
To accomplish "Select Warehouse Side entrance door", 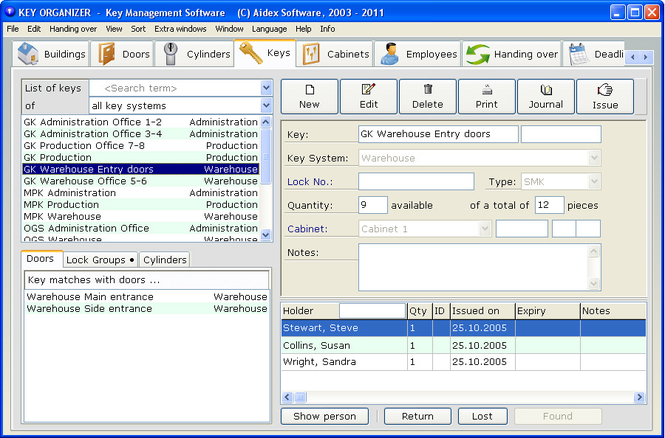I will pyautogui.click(x=147, y=309).
